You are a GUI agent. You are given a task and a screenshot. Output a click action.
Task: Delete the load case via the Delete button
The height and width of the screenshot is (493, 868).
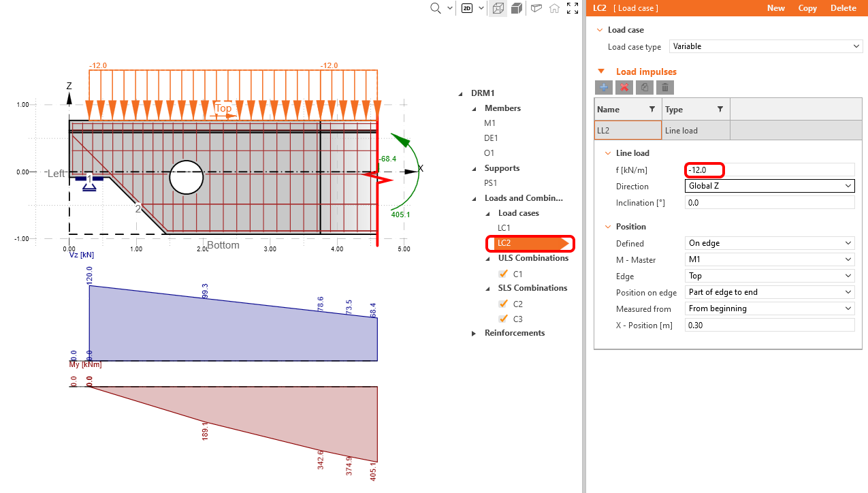click(843, 7)
